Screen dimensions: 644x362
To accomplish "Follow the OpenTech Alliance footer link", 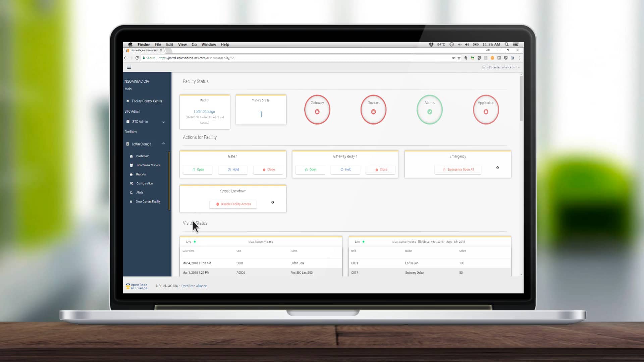I will (x=194, y=286).
